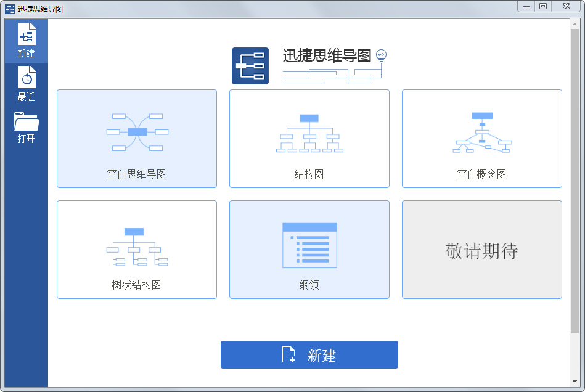Select the 新建 sidebar icon
This screenshot has height=392, width=585.
click(x=26, y=34)
